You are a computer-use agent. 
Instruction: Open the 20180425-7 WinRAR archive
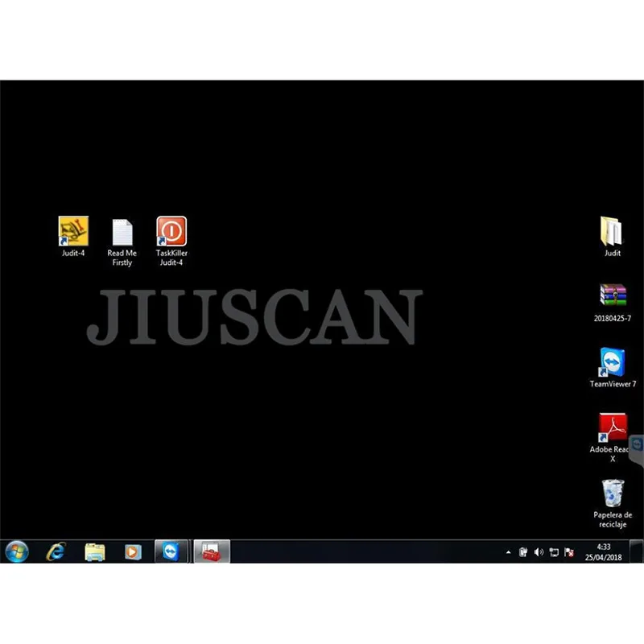tap(613, 303)
